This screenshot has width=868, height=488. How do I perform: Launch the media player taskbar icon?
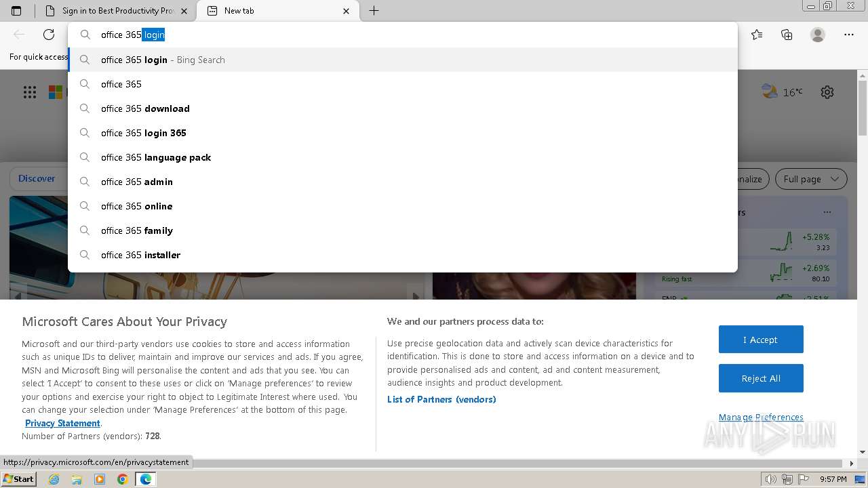point(100,479)
